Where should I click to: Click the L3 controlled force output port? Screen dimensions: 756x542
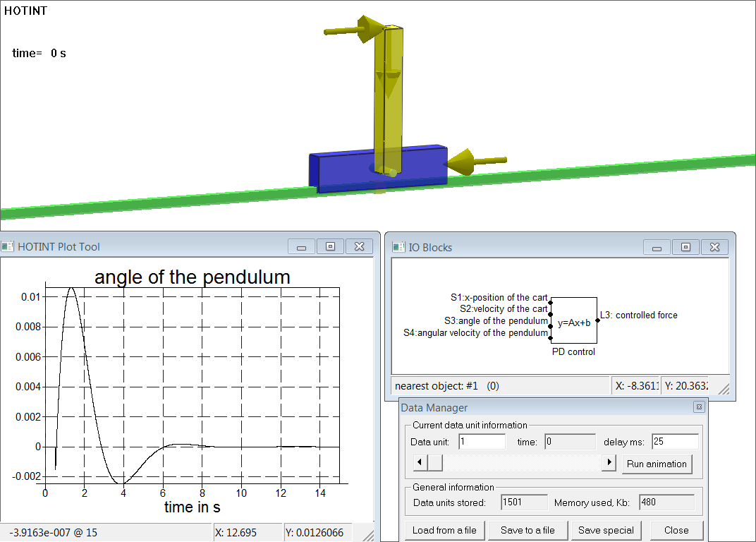click(597, 320)
